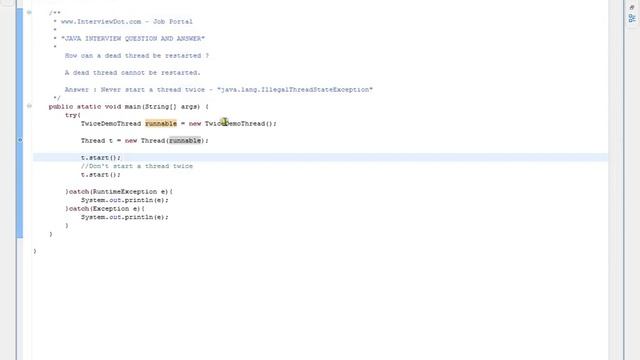Click the 'catch(Exception e){' line
This screenshot has width=640, height=360.
[x=104, y=209]
